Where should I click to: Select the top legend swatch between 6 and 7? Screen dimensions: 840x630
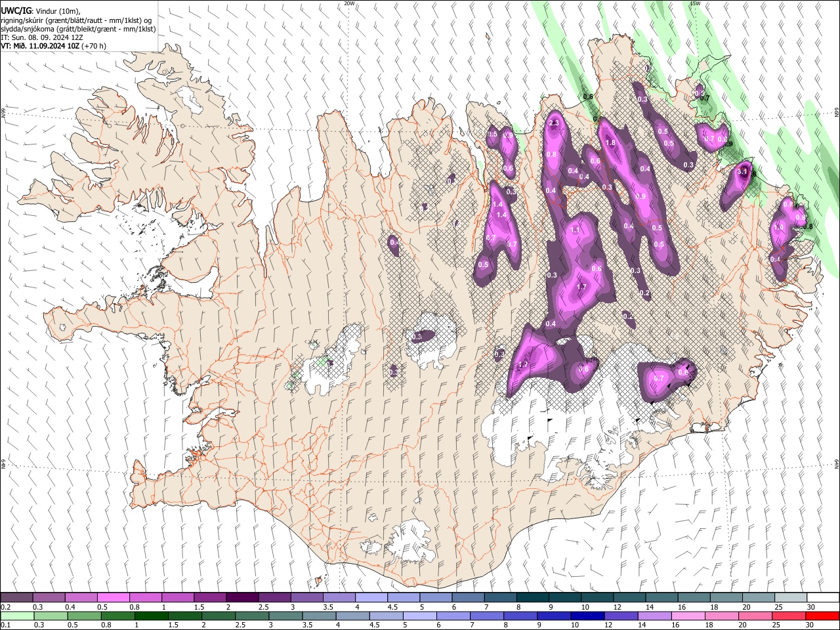click(x=469, y=597)
